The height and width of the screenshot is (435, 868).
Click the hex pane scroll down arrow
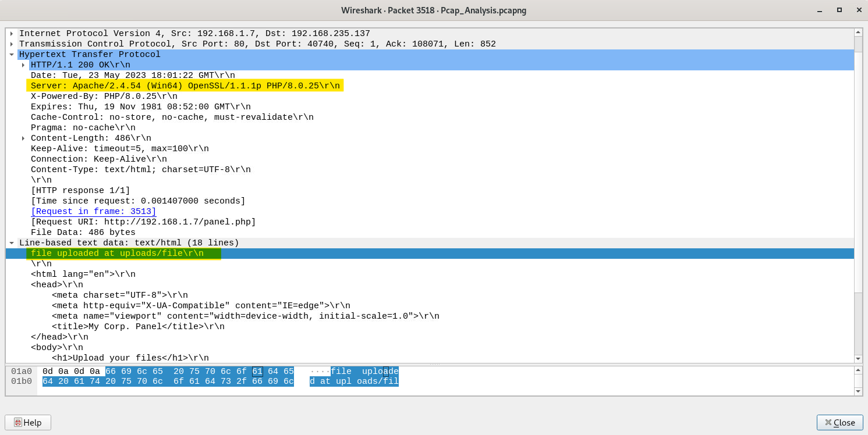[858, 391]
